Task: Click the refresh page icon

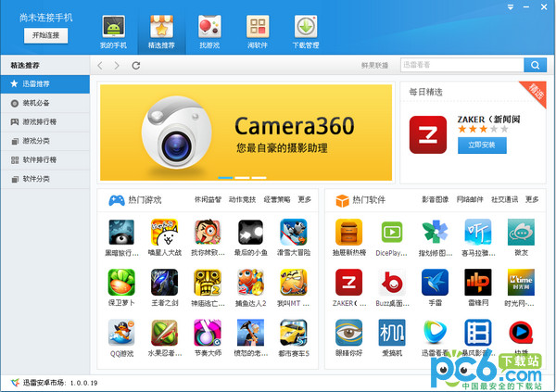Action: [136, 66]
